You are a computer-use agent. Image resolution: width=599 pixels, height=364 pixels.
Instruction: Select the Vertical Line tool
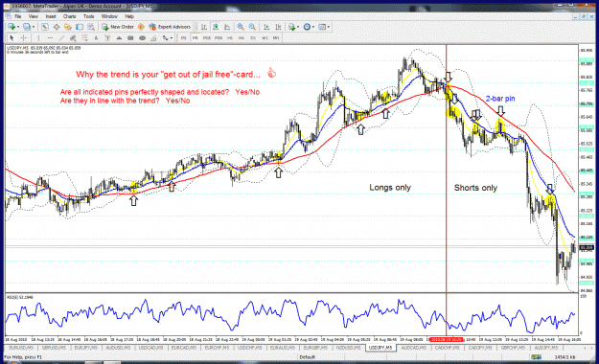38,37
